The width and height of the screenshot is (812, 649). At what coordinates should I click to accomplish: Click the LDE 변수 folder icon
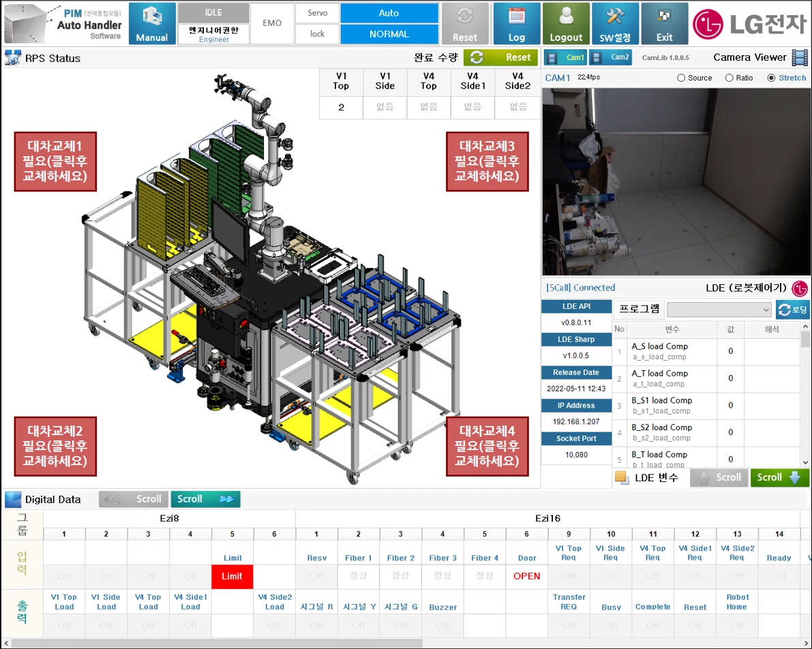621,477
